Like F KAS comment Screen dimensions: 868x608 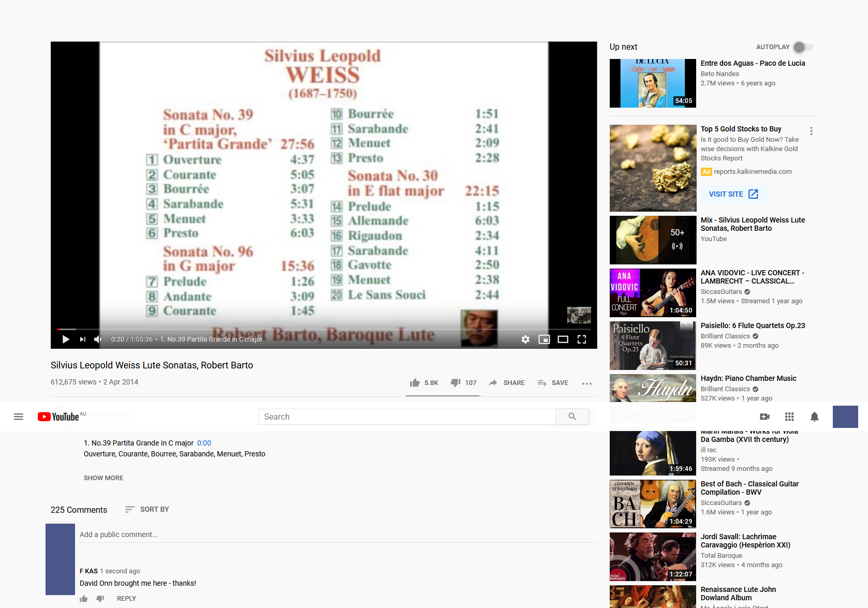[x=84, y=599]
